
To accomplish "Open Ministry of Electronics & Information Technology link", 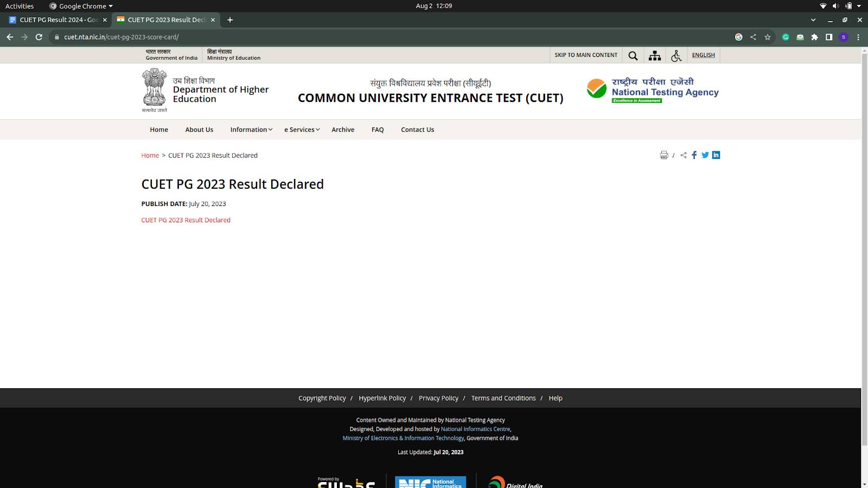I will point(403,438).
